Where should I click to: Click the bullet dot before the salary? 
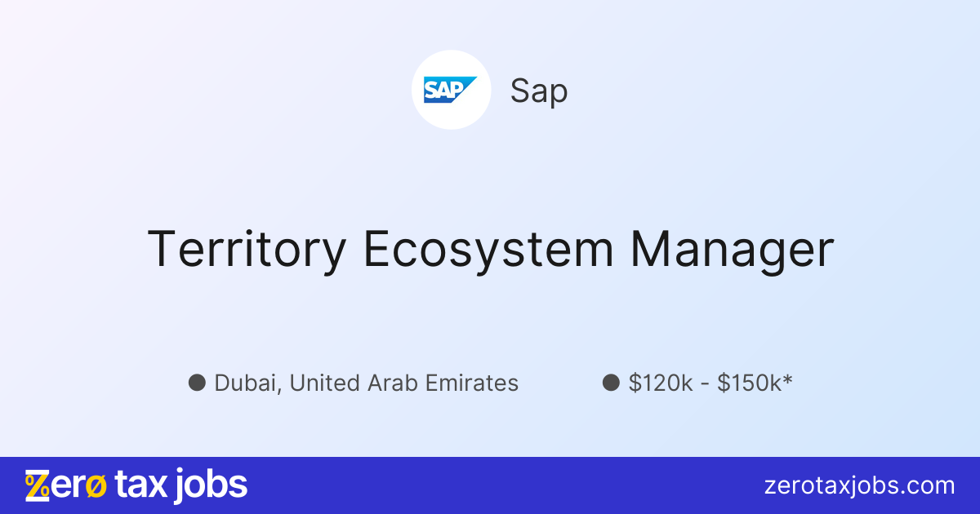tap(611, 382)
